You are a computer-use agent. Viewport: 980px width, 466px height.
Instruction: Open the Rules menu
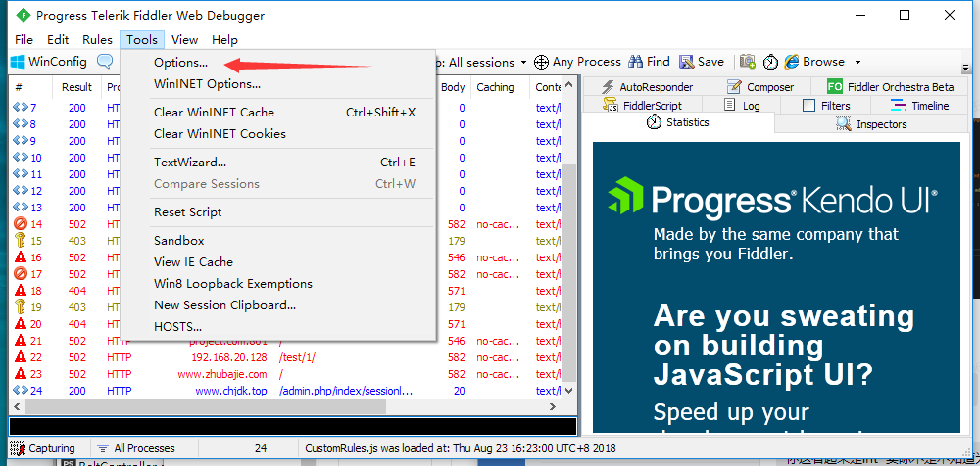pyautogui.click(x=97, y=40)
